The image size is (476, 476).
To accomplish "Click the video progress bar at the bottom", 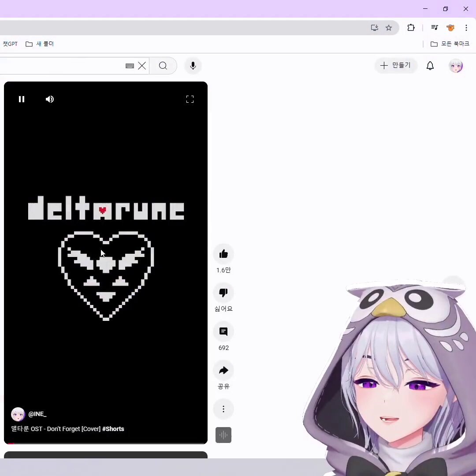I will tap(106, 443).
